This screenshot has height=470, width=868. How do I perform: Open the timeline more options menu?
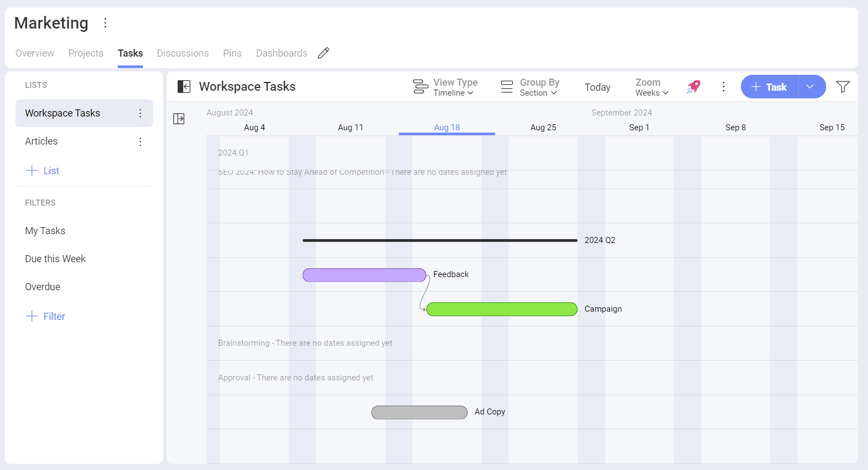[723, 86]
